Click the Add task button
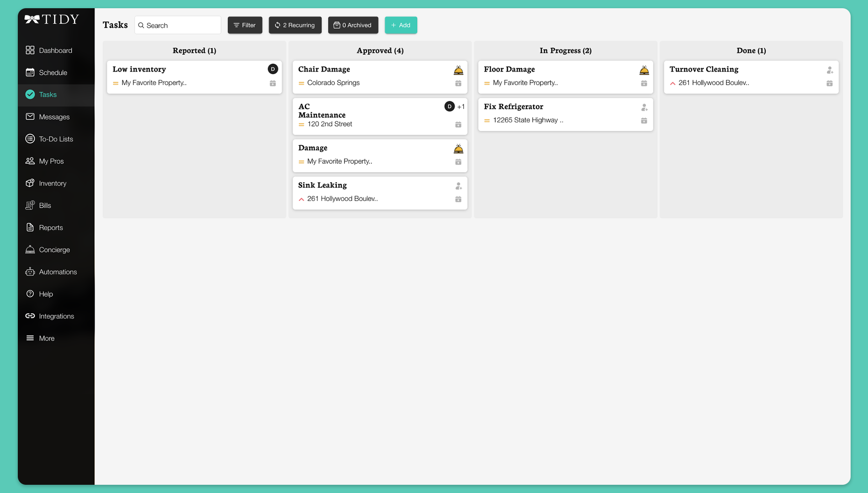 pyautogui.click(x=401, y=25)
